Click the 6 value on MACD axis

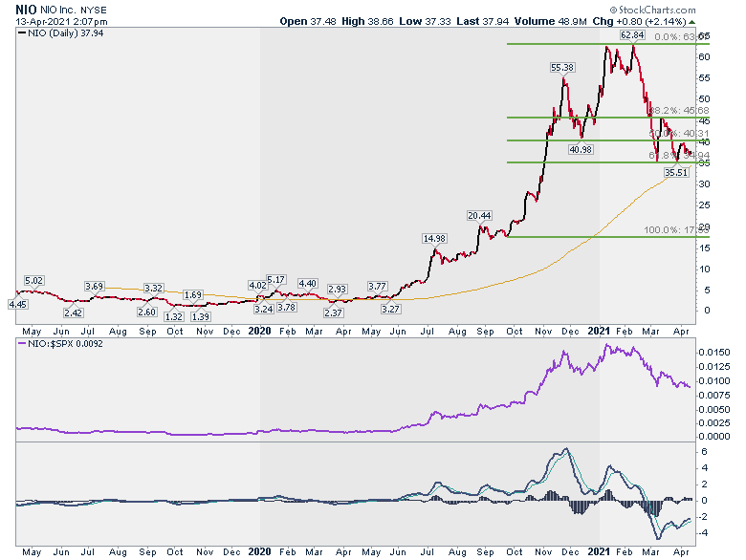[704, 452]
